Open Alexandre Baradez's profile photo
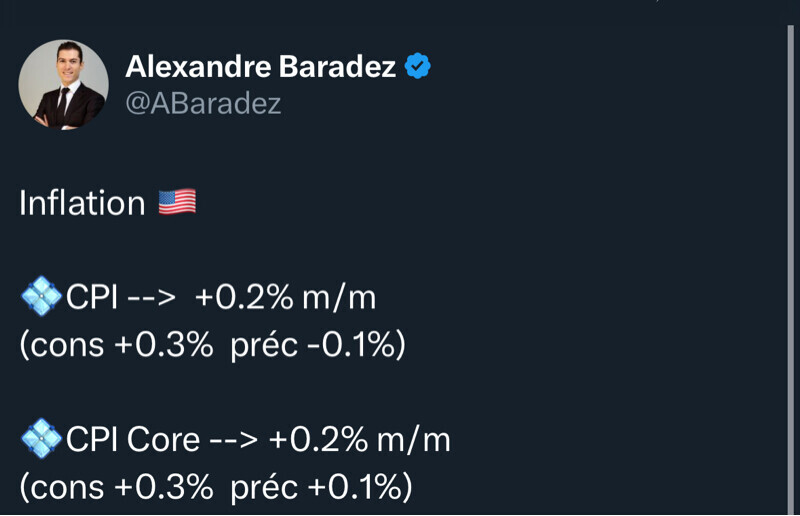 tap(63, 85)
